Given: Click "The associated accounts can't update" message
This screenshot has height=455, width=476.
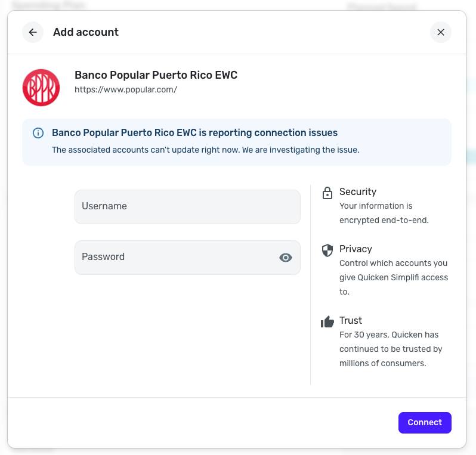Looking at the screenshot, I should click(x=206, y=150).
